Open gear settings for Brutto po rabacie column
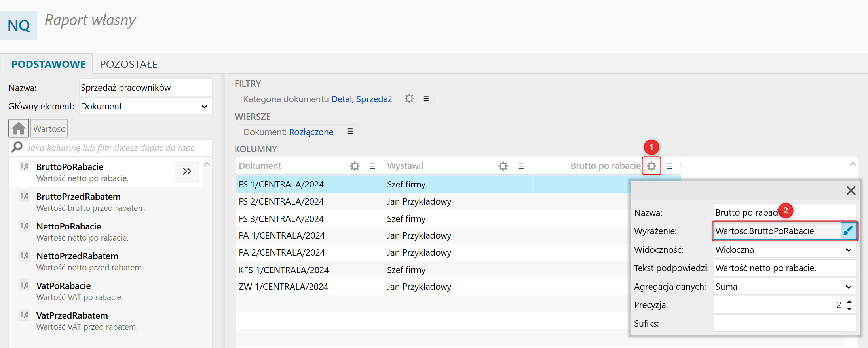The height and width of the screenshot is (348, 868). [651, 166]
